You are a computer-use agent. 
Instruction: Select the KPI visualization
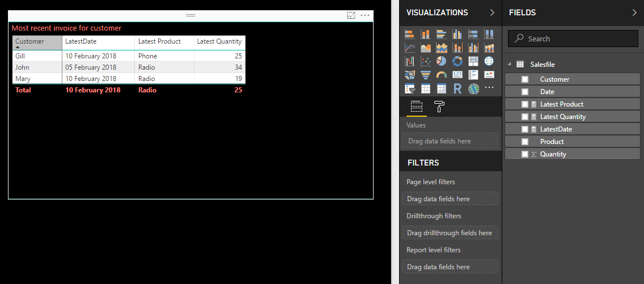coord(489,75)
